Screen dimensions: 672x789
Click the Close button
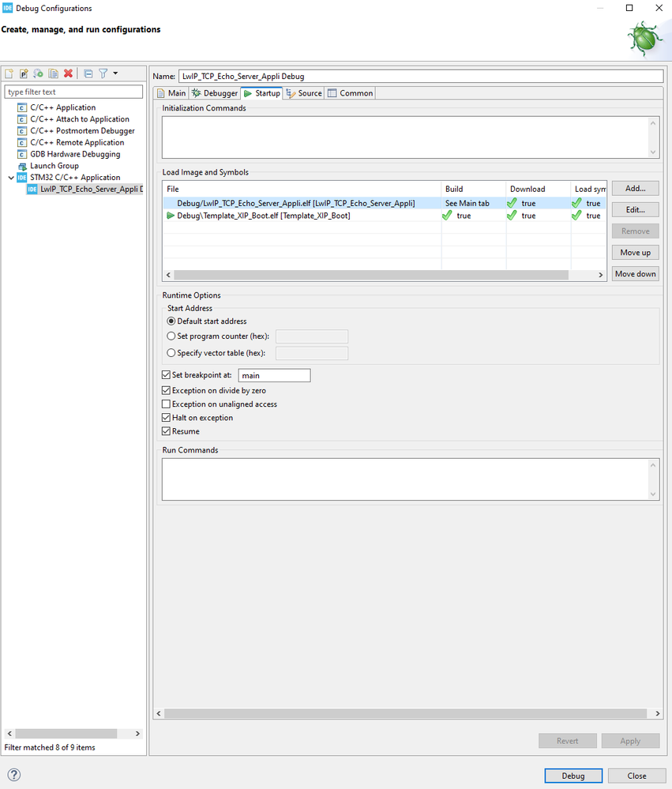point(636,776)
